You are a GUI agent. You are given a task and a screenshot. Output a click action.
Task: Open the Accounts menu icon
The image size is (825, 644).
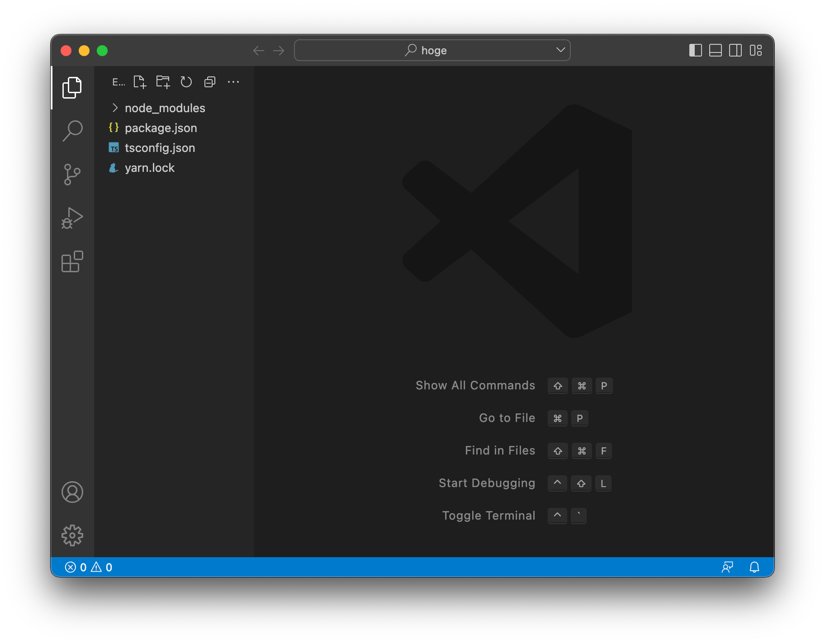pos(72,492)
